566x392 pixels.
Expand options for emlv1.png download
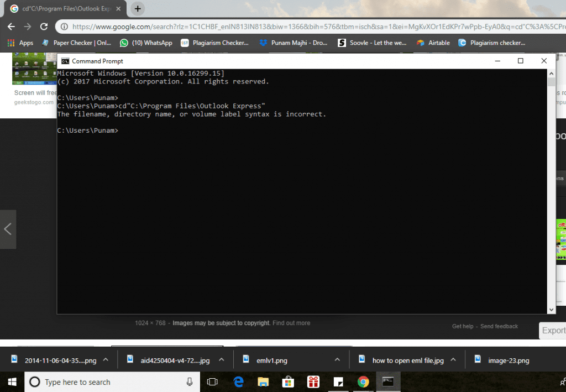coord(337,360)
